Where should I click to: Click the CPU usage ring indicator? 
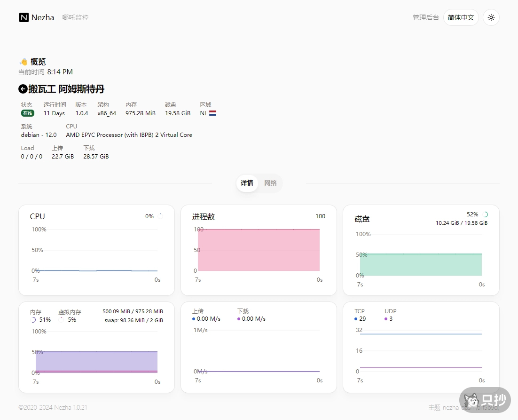(x=160, y=216)
